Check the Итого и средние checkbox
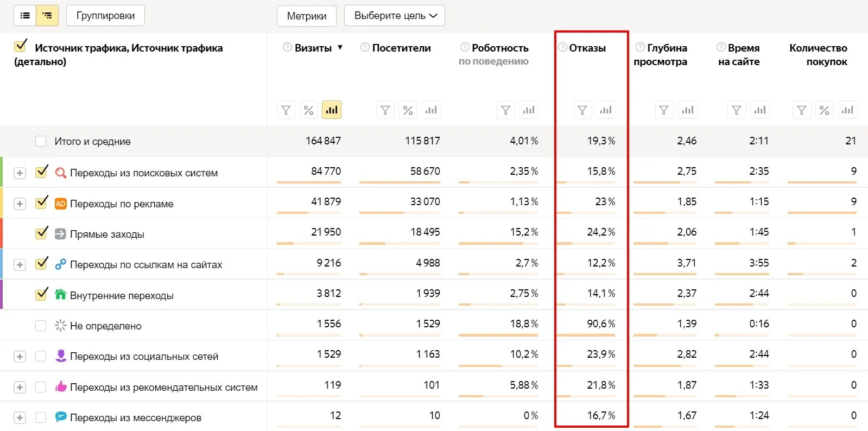The height and width of the screenshot is (431, 868). tap(41, 141)
